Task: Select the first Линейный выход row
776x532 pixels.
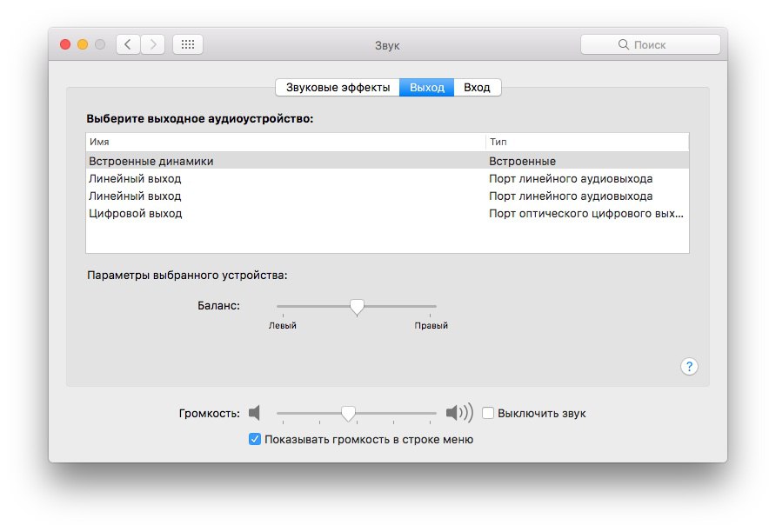Action: pos(387,178)
